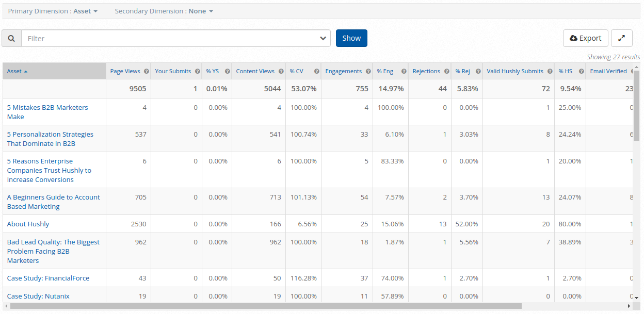Click Bad Lead Quality % HS value 38.89%
Viewport: 644px width, 314px height.
570,242
